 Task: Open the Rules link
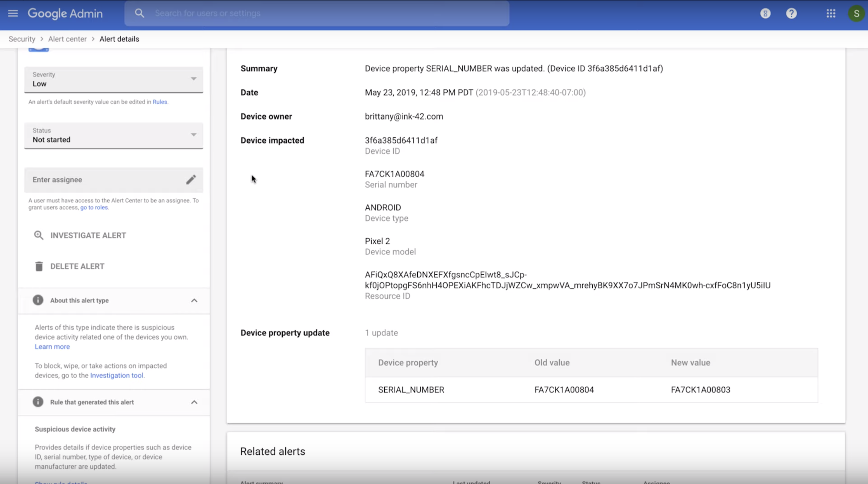point(159,102)
